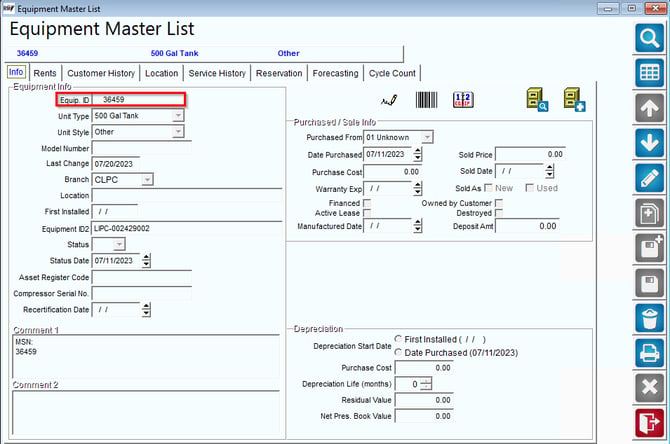This screenshot has height=444, width=670.
Task: Open the Forecasting tab
Action: tap(335, 73)
